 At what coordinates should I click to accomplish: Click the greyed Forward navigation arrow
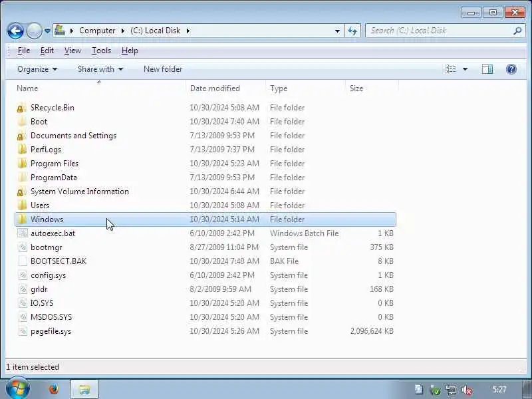34,31
